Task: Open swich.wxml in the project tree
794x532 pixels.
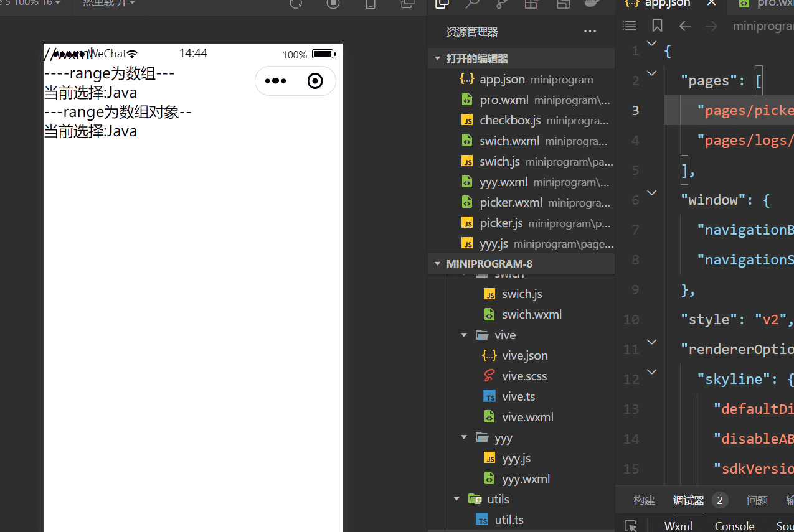Action: 532,314
